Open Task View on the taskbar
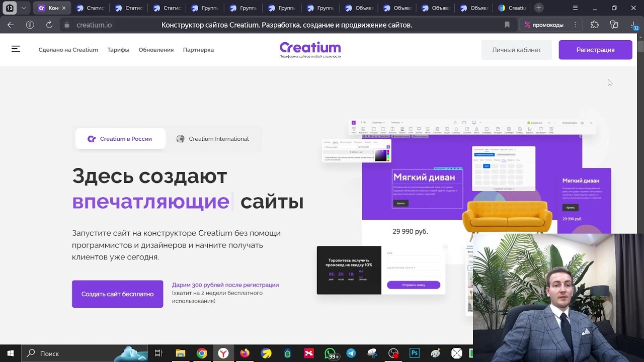 (158, 353)
